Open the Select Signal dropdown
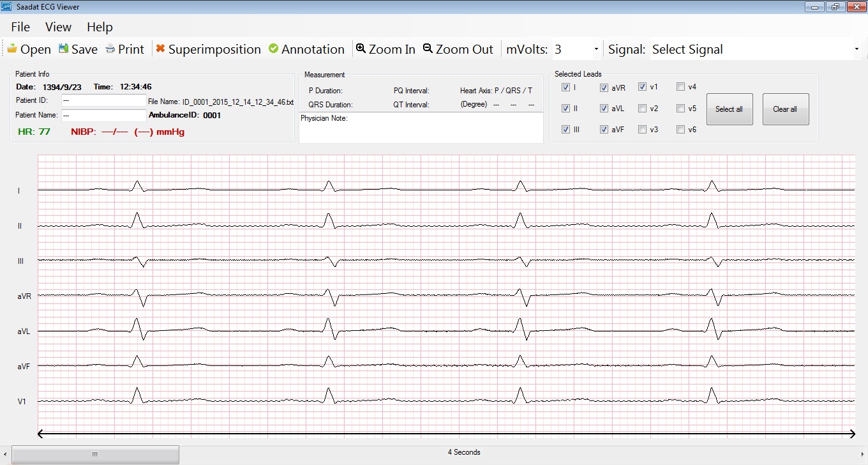The width and height of the screenshot is (868, 465). click(753, 49)
